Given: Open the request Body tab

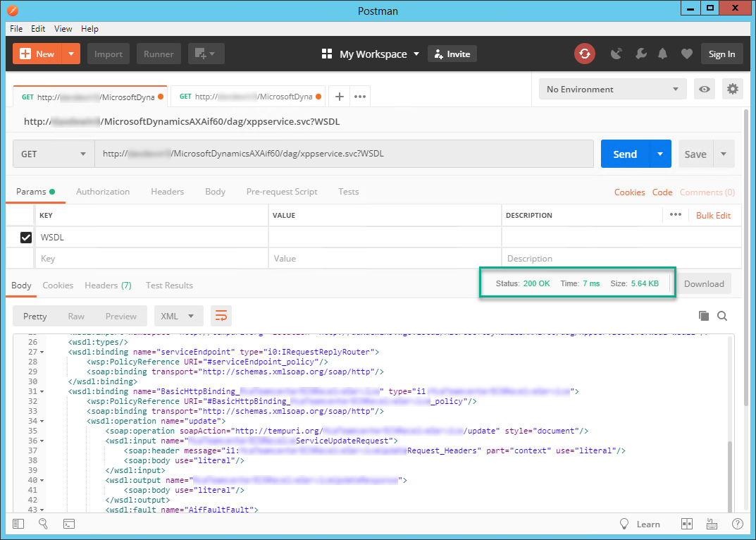Looking at the screenshot, I should (x=215, y=192).
